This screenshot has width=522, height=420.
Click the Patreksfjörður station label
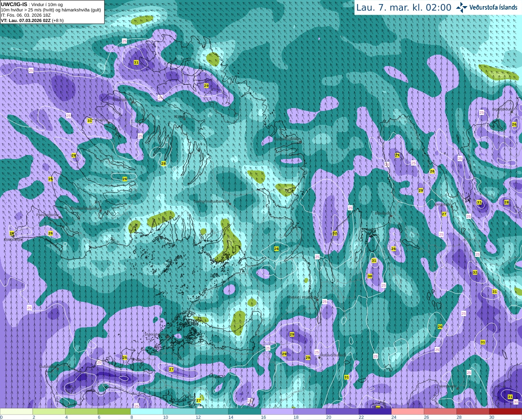[x=48, y=214]
